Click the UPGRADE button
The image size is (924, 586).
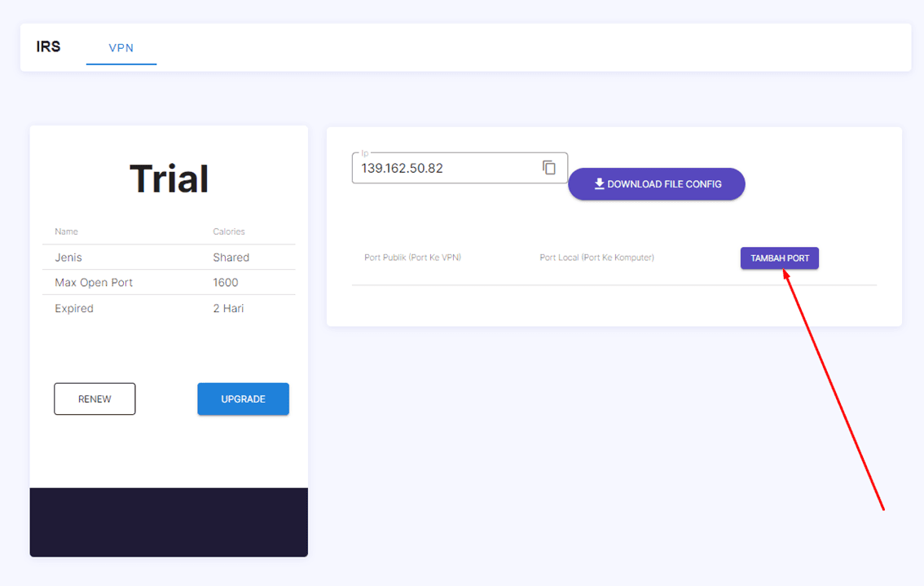pyautogui.click(x=243, y=399)
